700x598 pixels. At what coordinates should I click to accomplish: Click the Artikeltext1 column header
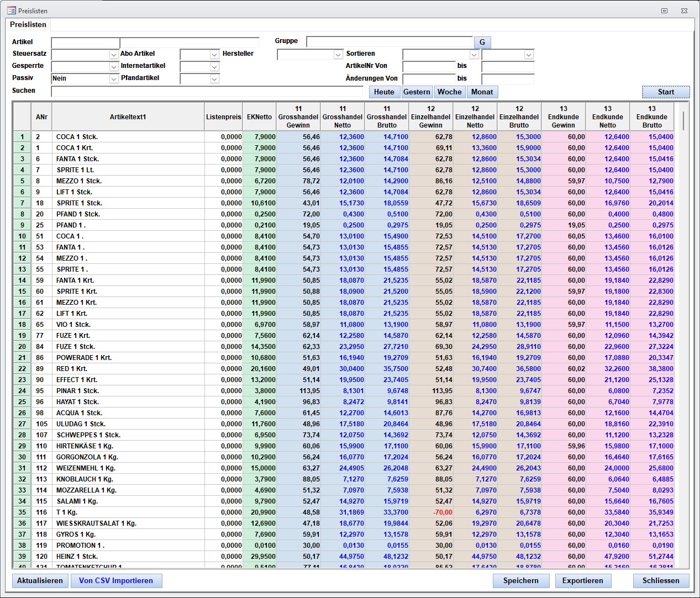(x=128, y=117)
